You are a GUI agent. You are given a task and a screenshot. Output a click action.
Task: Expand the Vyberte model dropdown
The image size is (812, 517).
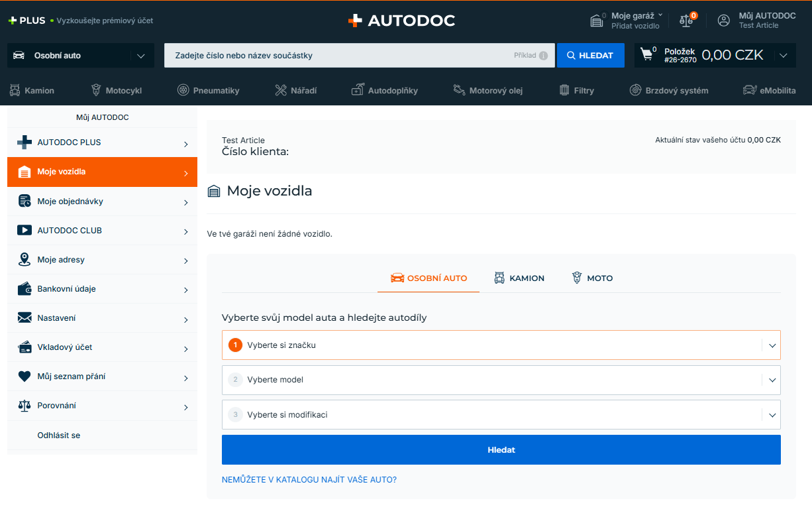(501, 380)
